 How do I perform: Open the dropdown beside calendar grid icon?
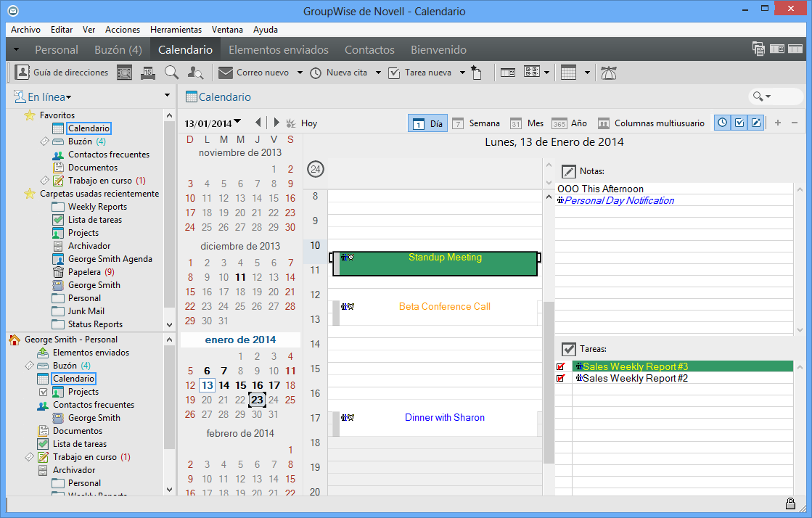click(587, 73)
